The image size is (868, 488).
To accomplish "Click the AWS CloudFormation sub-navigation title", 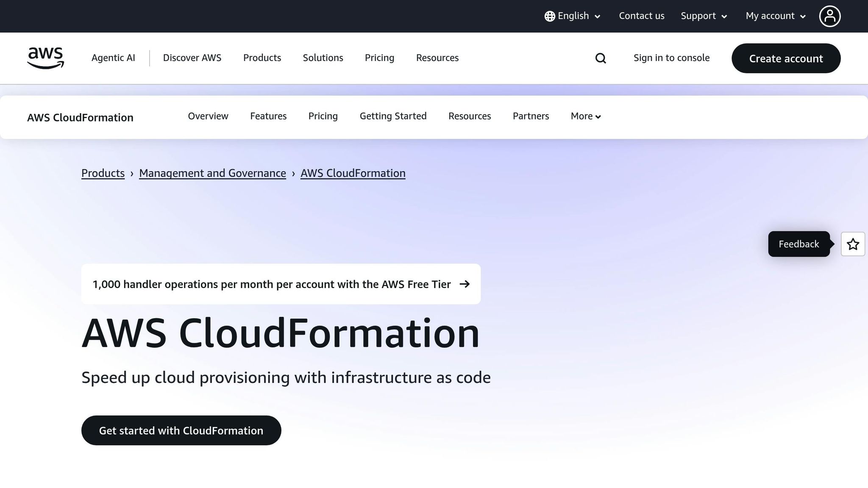I will (80, 117).
